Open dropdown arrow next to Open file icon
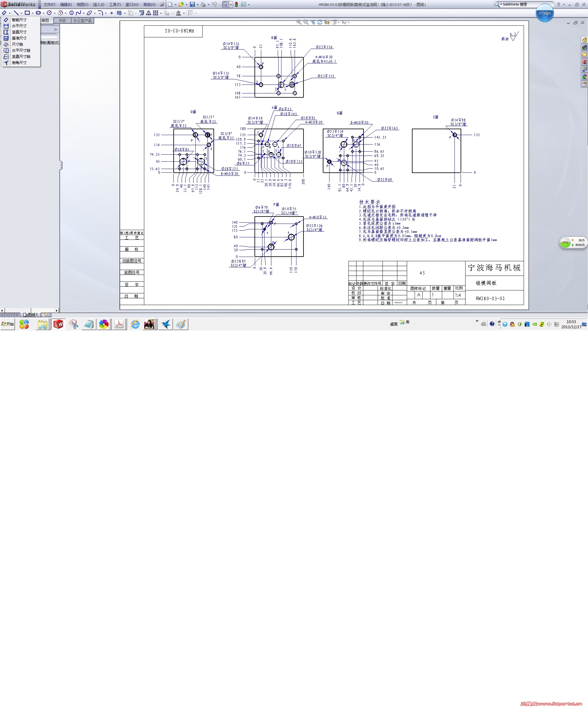Image resolution: width=588 pixels, height=708 pixels. click(x=187, y=5)
